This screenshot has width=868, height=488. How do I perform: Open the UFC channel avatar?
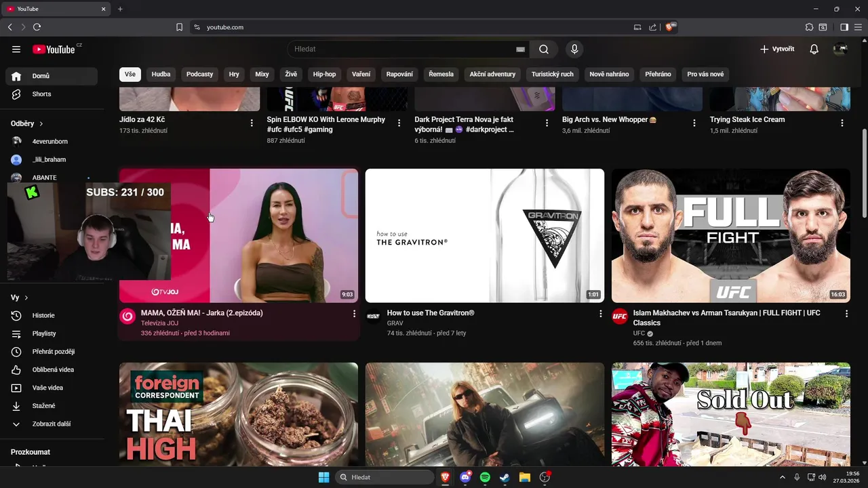click(620, 316)
